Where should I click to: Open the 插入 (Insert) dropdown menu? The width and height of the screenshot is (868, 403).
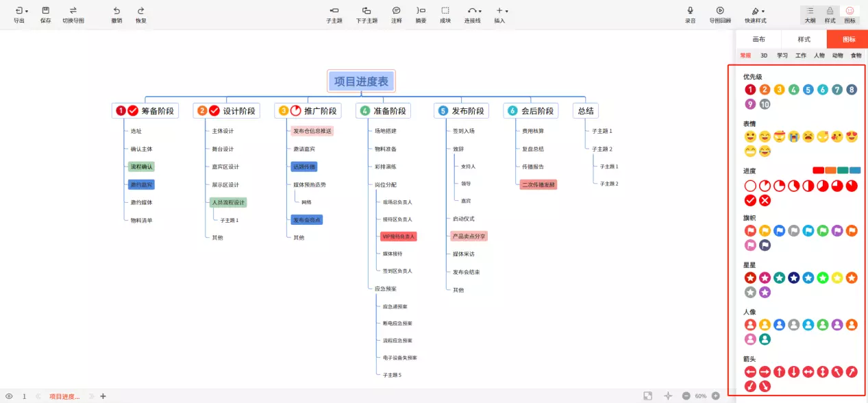(x=500, y=14)
